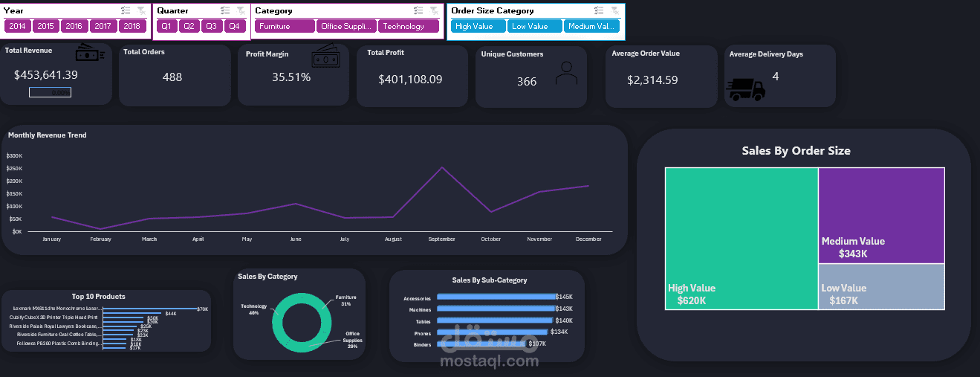Select the Q2 quarter slicer button
Screen dimensions: 980x377
tap(189, 26)
